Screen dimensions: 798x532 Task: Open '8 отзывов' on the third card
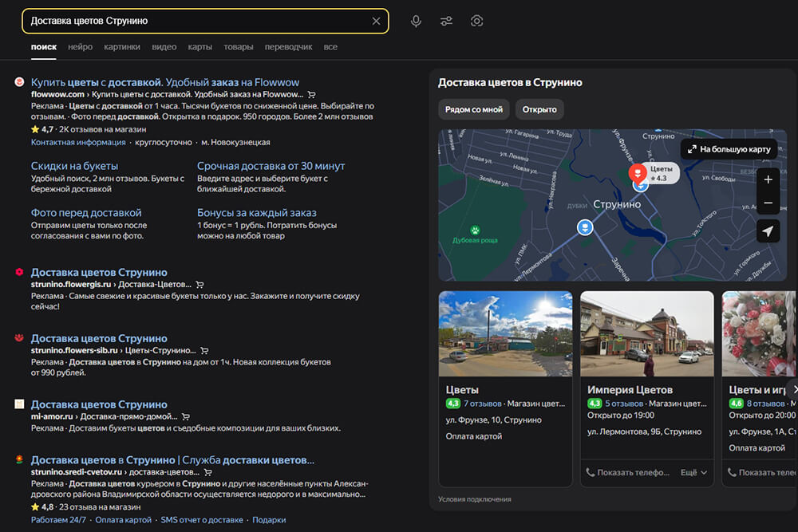tap(765, 404)
